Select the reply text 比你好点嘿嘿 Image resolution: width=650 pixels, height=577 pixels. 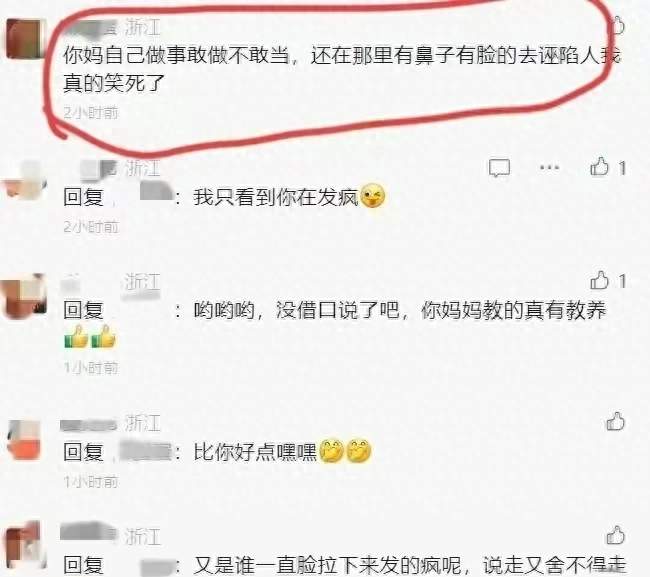(x=255, y=451)
